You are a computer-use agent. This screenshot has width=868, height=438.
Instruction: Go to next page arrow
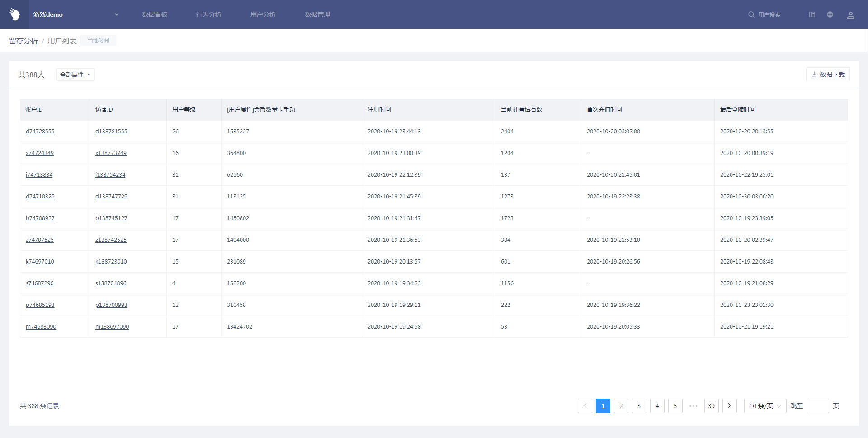pos(729,406)
